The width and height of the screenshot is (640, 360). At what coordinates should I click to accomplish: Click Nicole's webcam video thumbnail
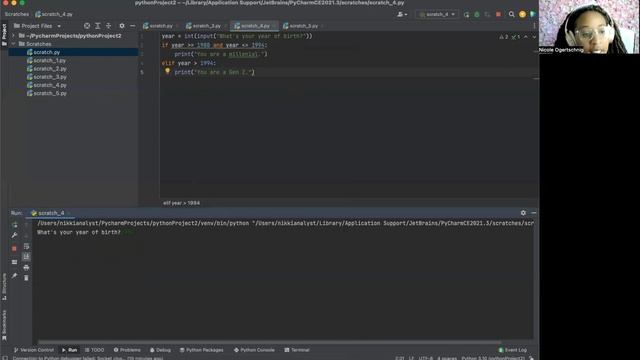[x=589, y=27]
